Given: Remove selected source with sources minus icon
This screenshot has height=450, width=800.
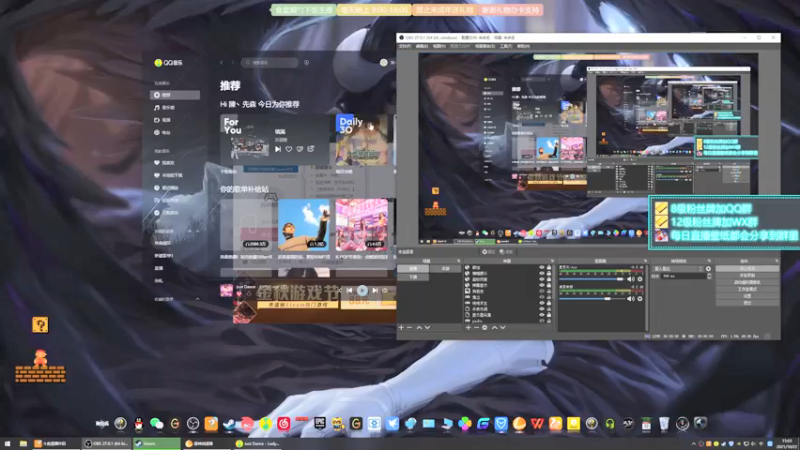Looking at the screenshot, I should [477, 327].
